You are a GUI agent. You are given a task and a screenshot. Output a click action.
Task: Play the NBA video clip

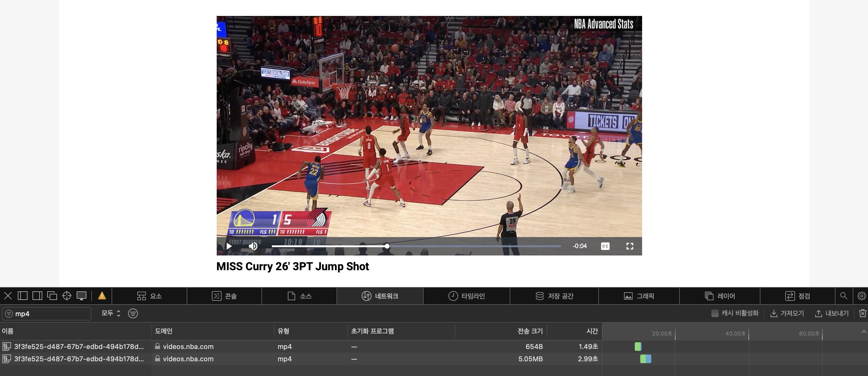(x=229, y=246)
